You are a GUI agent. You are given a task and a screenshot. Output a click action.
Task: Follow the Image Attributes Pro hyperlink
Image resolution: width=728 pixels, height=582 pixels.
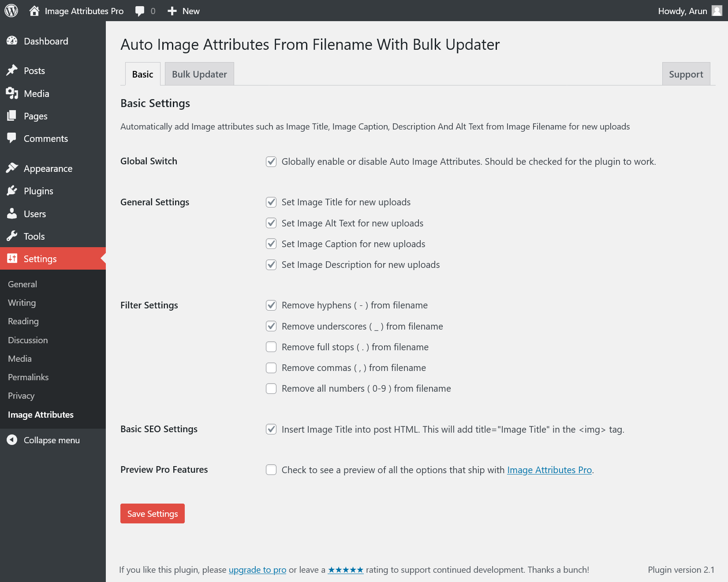pyautogui.click(x=549, y=470)
